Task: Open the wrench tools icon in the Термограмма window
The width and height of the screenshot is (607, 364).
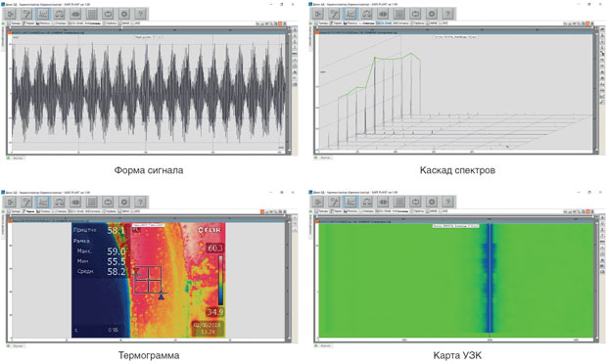Action: [26, 202]
